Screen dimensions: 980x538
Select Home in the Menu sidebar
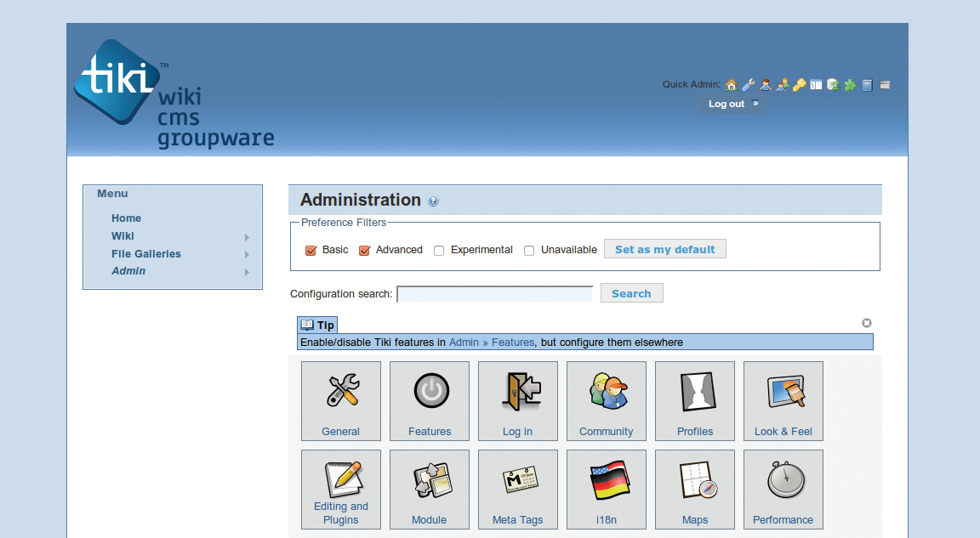coord(126,218)
